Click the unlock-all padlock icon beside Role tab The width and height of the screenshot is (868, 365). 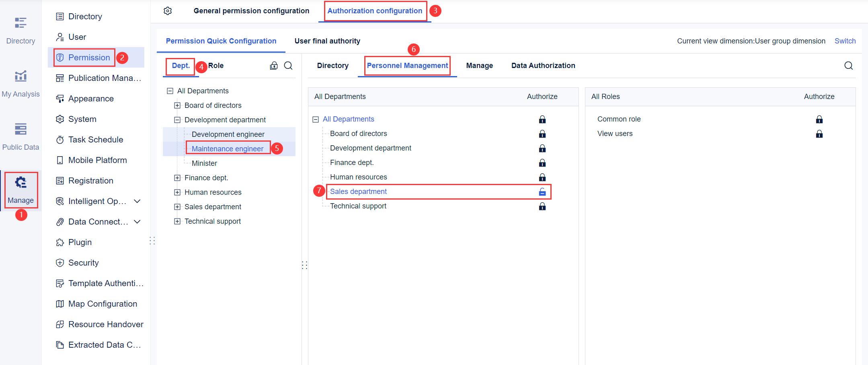(274, 65)
